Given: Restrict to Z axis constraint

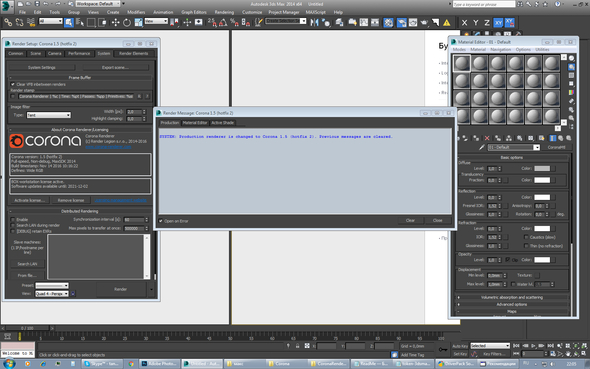Looking at the screenshot, I should [487, 23].
